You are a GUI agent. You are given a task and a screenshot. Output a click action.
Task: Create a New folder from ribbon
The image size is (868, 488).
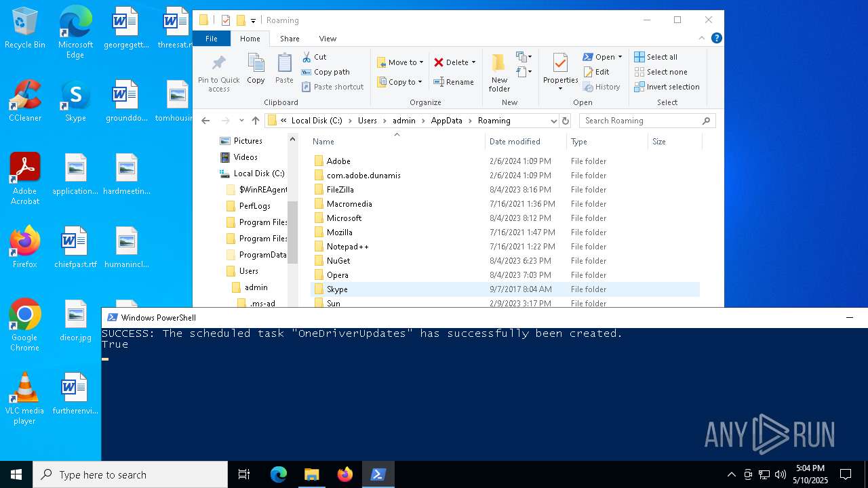[x=499, y=73]
